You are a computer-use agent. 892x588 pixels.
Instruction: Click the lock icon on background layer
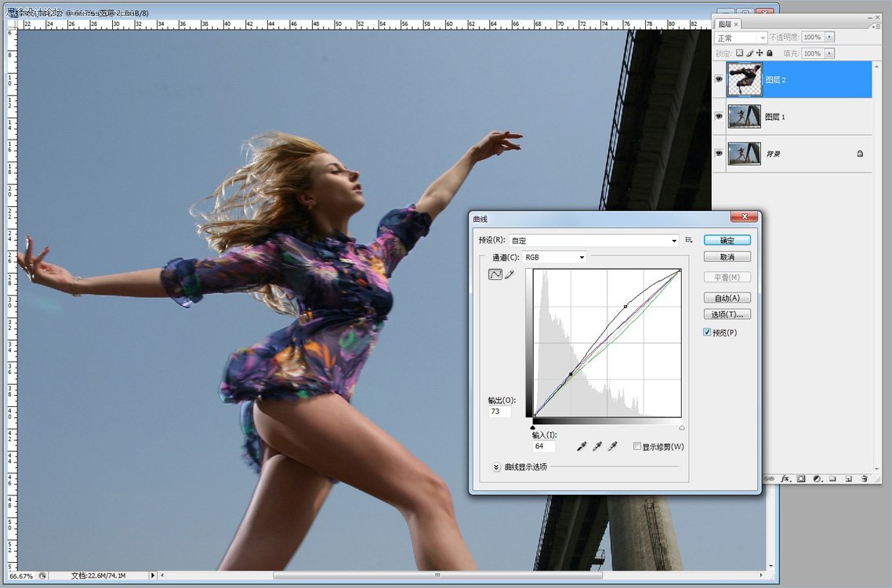click(x=860, y=154)
